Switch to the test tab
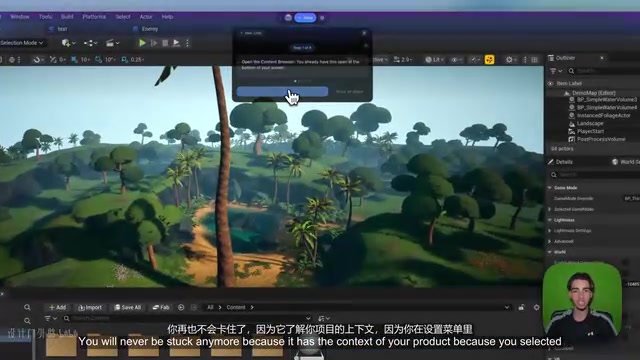The width and height of the screenshot is (640, 360). (x=58, y=29)
